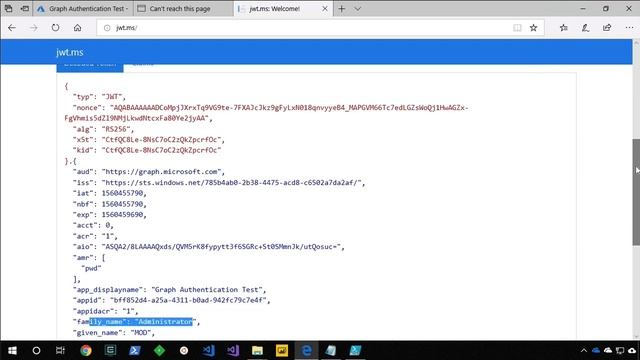Click the page vertical scrollbar thumb
The width and height of the screenshot is (640, 360).
tap(636, 192)
